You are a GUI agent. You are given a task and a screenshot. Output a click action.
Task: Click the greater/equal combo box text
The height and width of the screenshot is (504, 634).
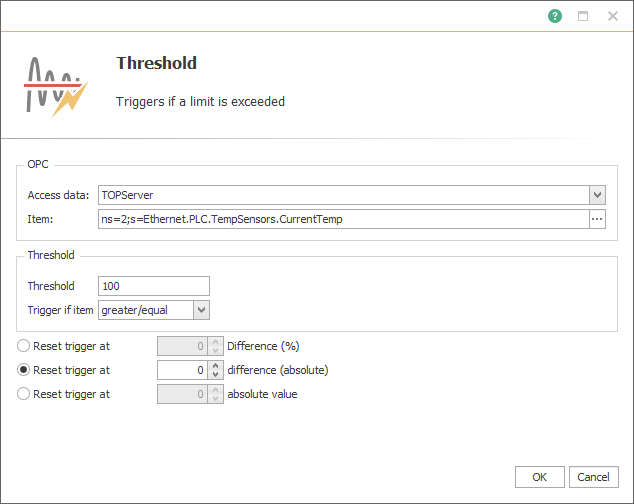146,310
